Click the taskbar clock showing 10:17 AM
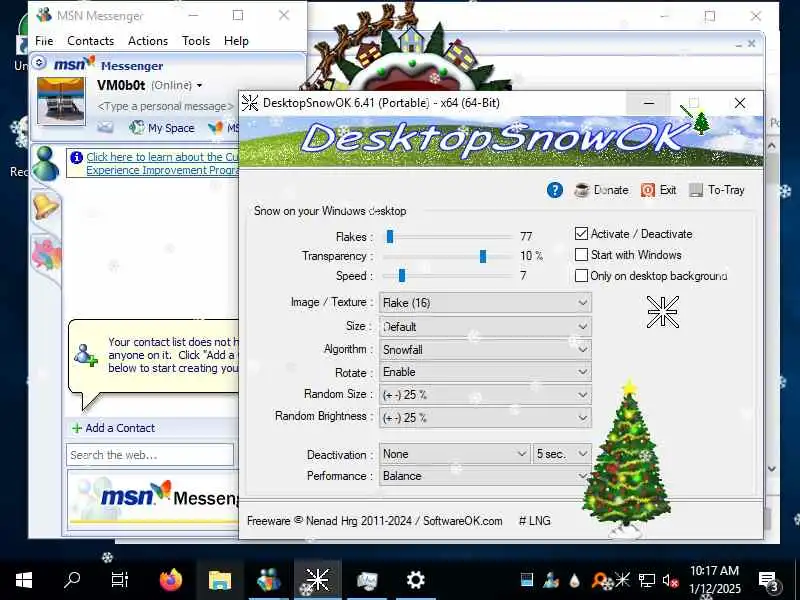 point(715,580)
